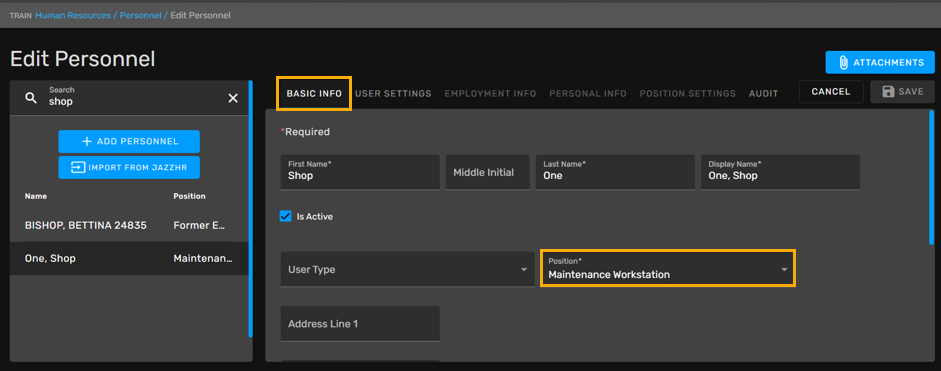
Task: Go to the Personnel breadcrumb link
Action: click(x=140, y=15)
